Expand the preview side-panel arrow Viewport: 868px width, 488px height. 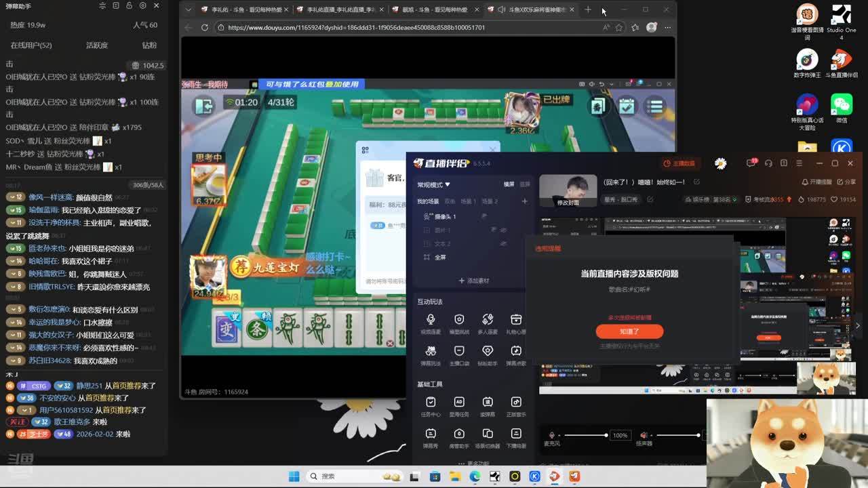point(858,325)
